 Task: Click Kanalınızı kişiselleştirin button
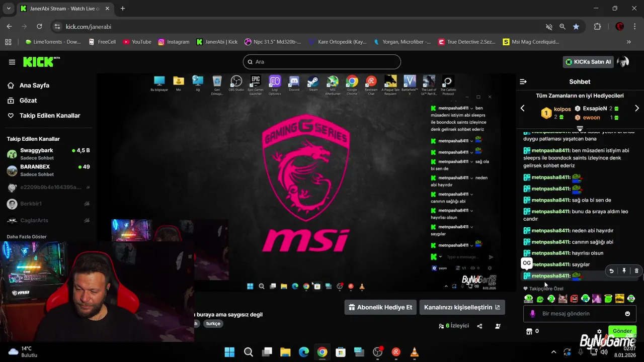462,307
